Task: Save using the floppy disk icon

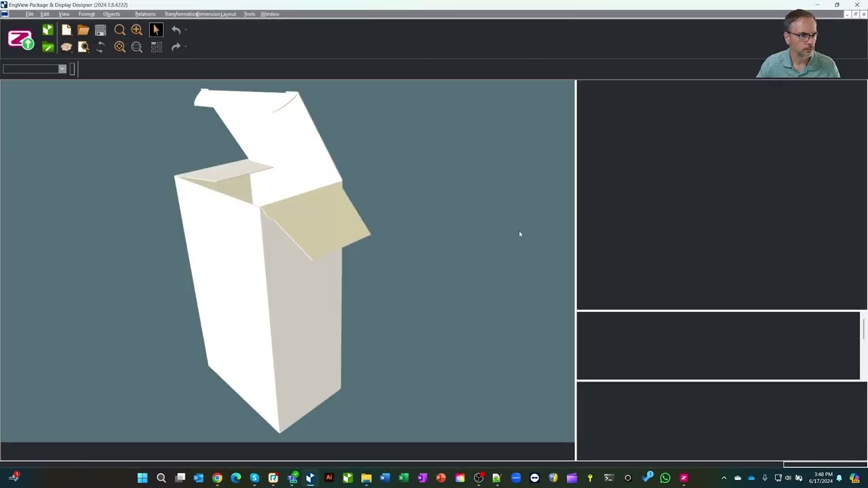Action: point(100,30)
